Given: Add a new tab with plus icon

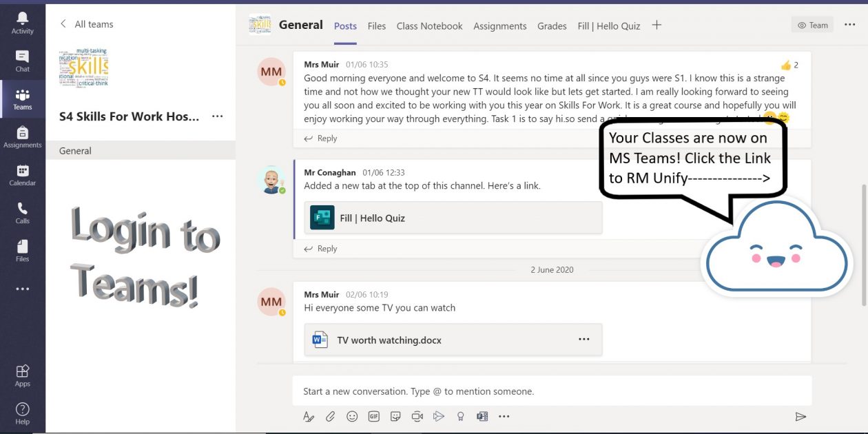Looking at the screenshot, I should (657, 25).
